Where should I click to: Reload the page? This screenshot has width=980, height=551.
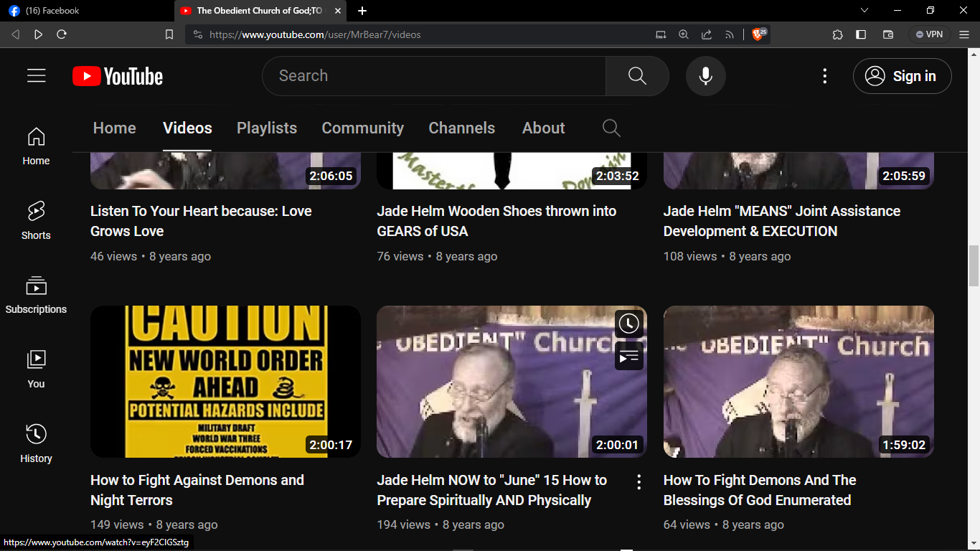[x=62, y=34]
